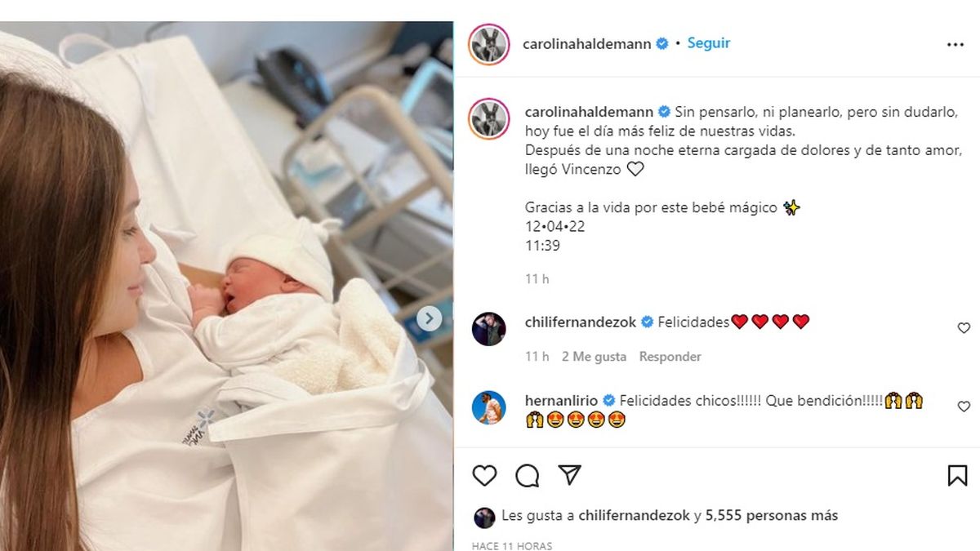The width and height of the screenshot is (980, 551).
Task: Like chilifernandezok's comment
Action: pos(964,328)
